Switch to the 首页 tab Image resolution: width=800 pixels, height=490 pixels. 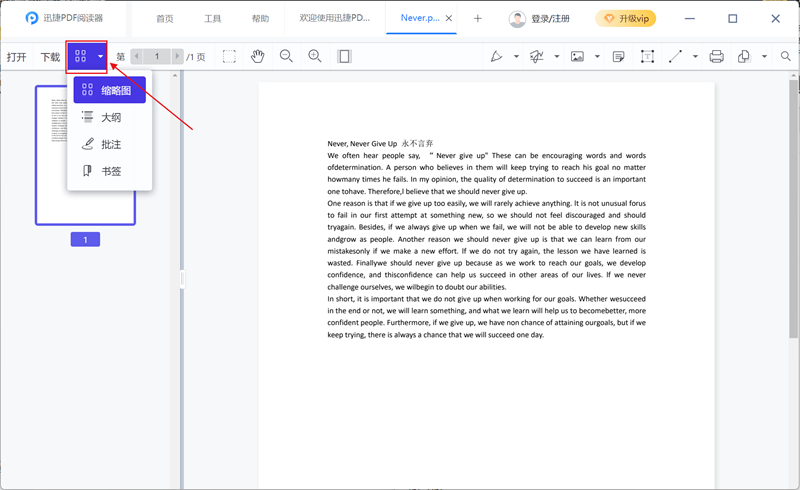[x=165, y=19]
